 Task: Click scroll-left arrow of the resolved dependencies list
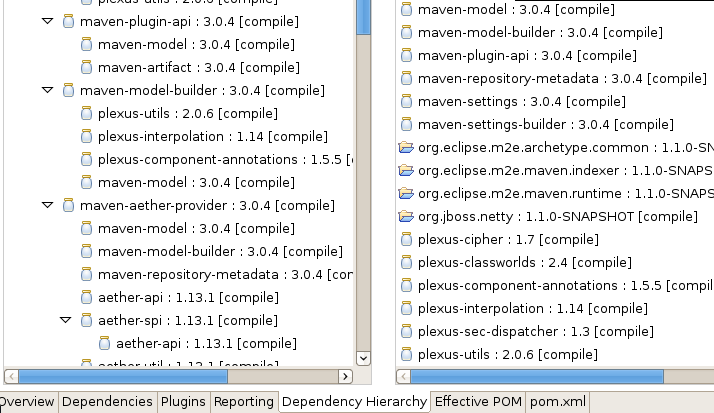pyautogui.click(x=403, y=376)
